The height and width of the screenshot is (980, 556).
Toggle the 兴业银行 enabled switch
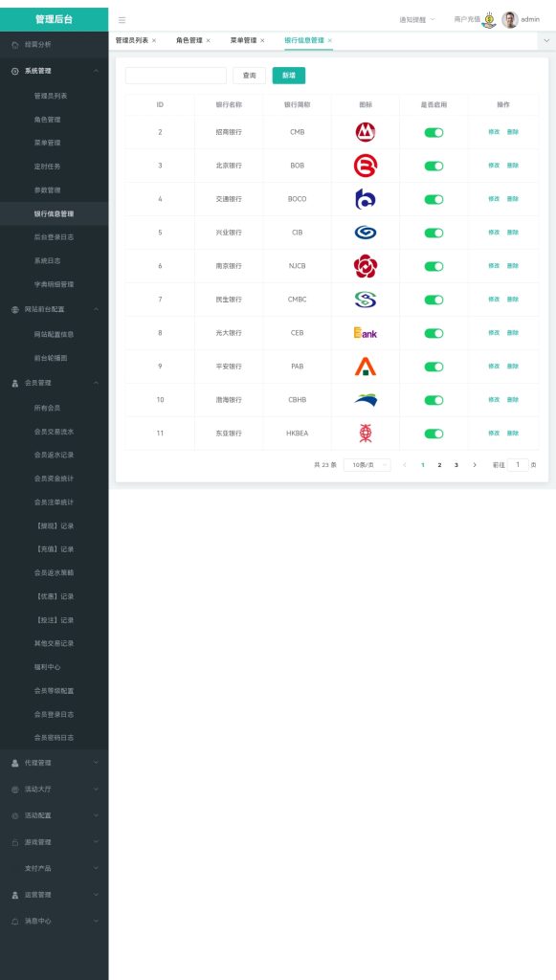(x=434, y=233)
